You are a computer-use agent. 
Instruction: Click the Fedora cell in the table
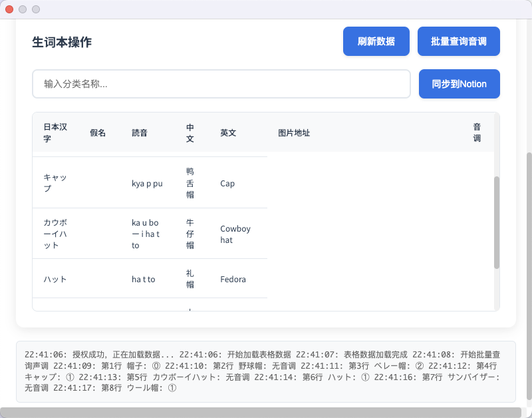[x=233, y=279]
